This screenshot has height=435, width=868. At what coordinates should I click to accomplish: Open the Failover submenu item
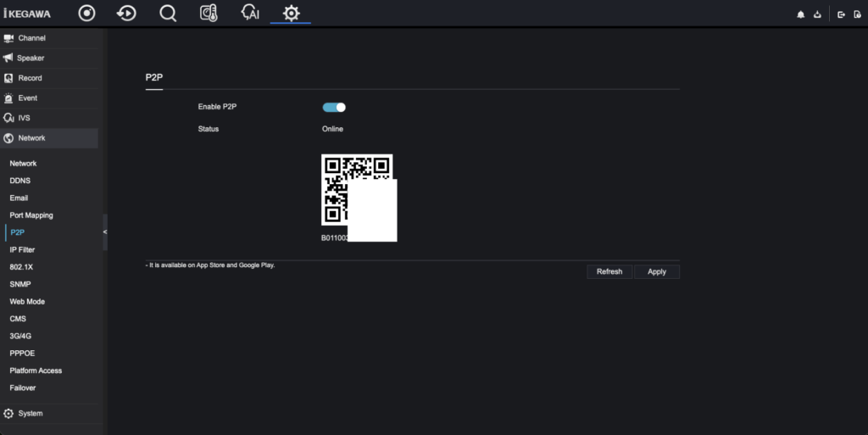(23, 388)
